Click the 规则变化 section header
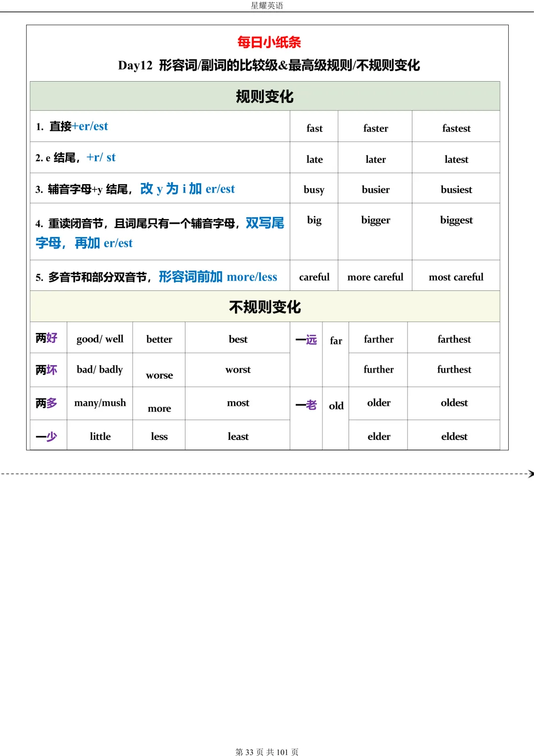Viewport: 534px width, 756px height. coord(265,96)
